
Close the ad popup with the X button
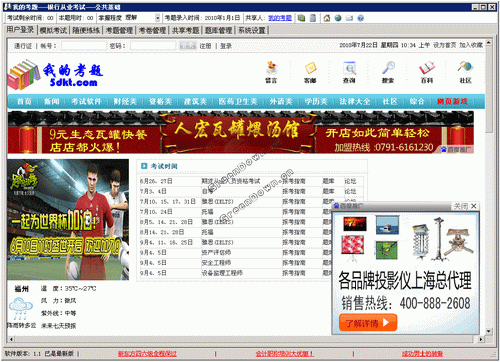(x=474, y=206)
